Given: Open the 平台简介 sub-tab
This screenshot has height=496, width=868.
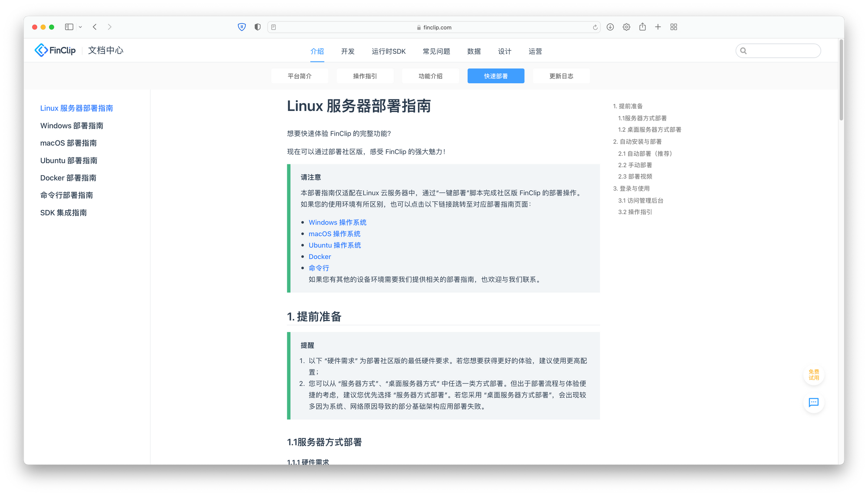Looking at the screenshot, I should (299, 76).
